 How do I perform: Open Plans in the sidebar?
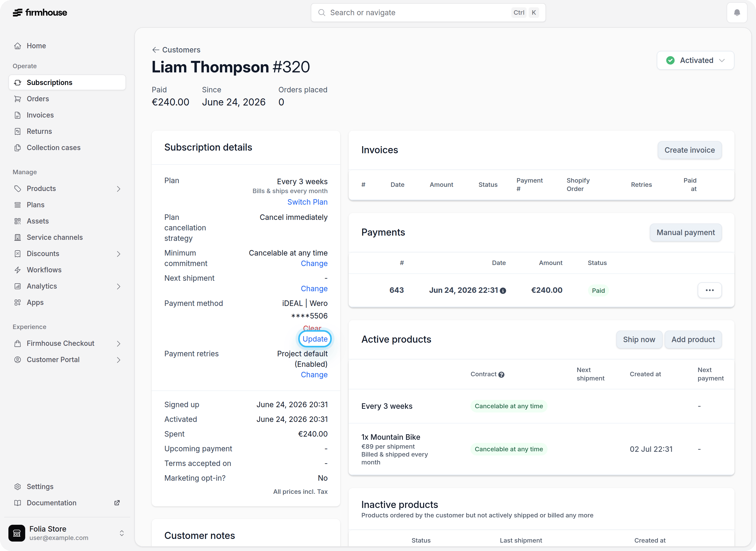(x=67, y=205)
